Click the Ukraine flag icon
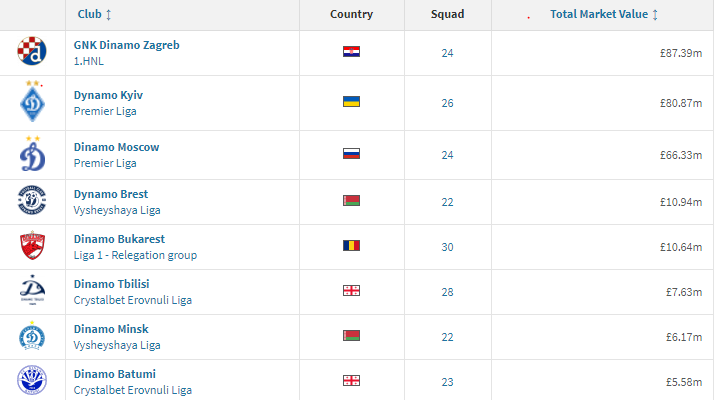Screen dimensions: 714x400 (x=352, y=101)
